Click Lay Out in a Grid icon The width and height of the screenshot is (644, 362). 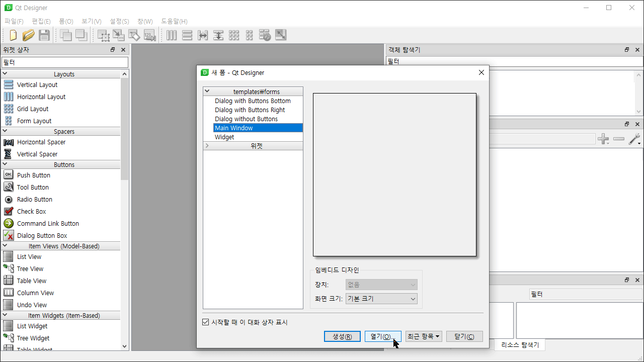click(234, 35)
